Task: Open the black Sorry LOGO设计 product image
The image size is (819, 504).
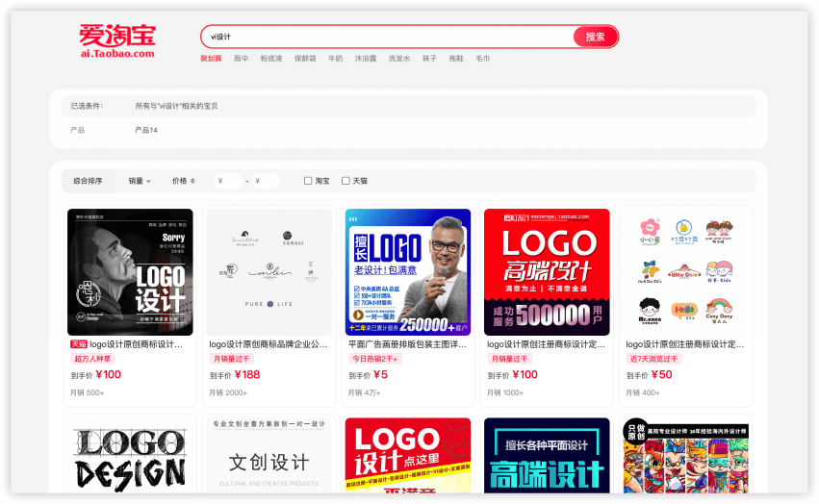Action: click(x=130, y=272)
